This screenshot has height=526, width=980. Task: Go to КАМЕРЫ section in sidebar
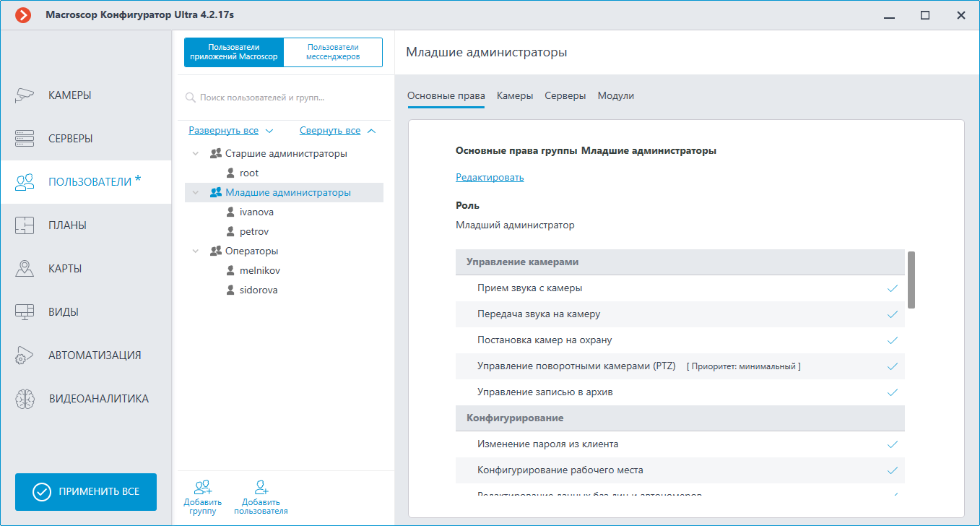point(86,95)
